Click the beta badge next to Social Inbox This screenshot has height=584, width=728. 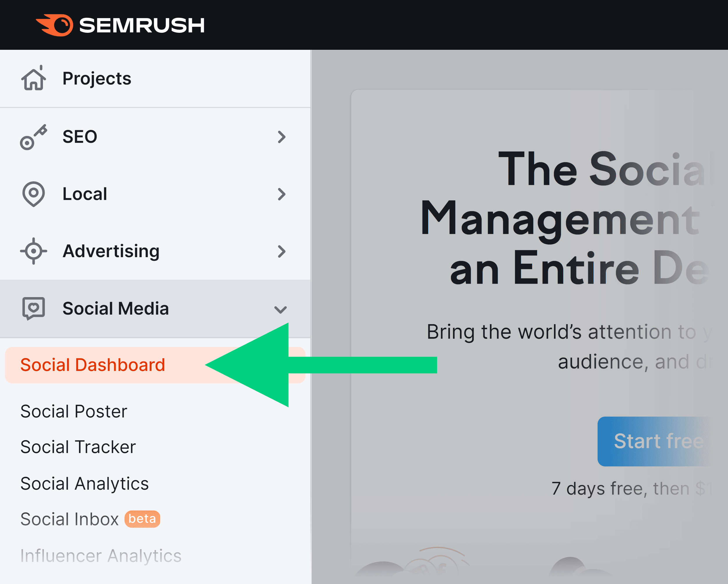pyautogui.click(x=142, y=519)
